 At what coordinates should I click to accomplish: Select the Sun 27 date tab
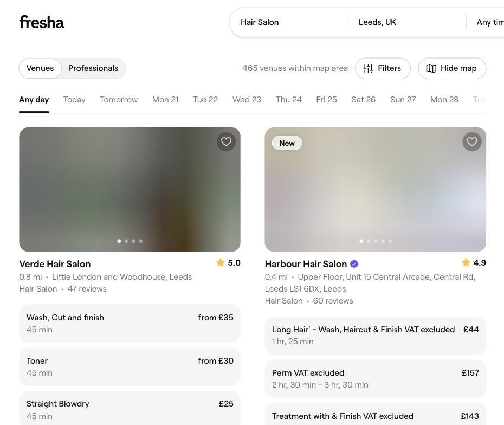[403, 100]
